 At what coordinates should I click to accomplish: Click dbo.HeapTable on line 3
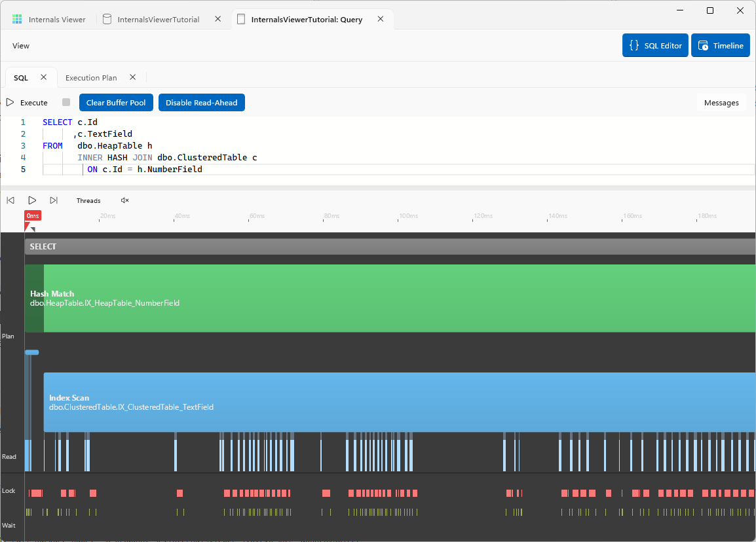110,146
